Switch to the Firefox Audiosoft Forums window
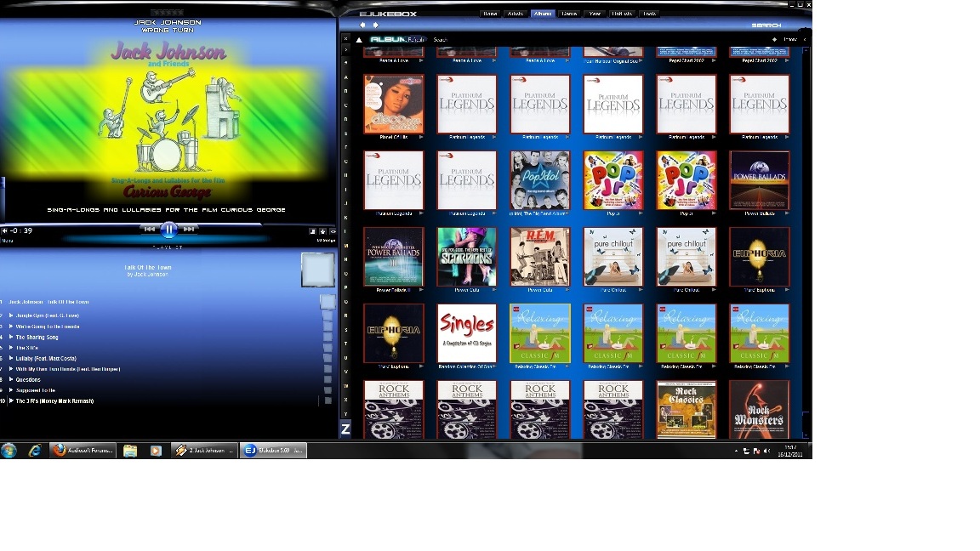 click(x=83, y=451)
